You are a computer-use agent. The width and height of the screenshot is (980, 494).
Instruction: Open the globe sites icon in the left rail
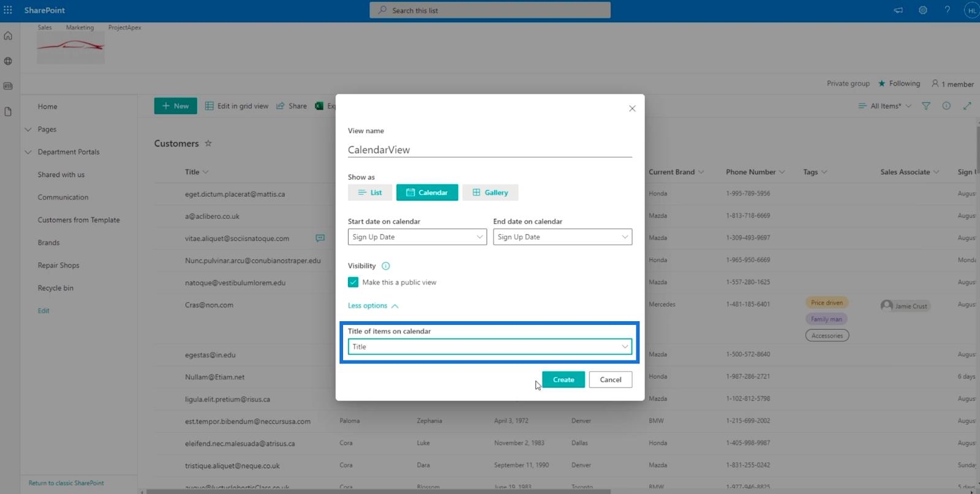(x=8, y=61)
